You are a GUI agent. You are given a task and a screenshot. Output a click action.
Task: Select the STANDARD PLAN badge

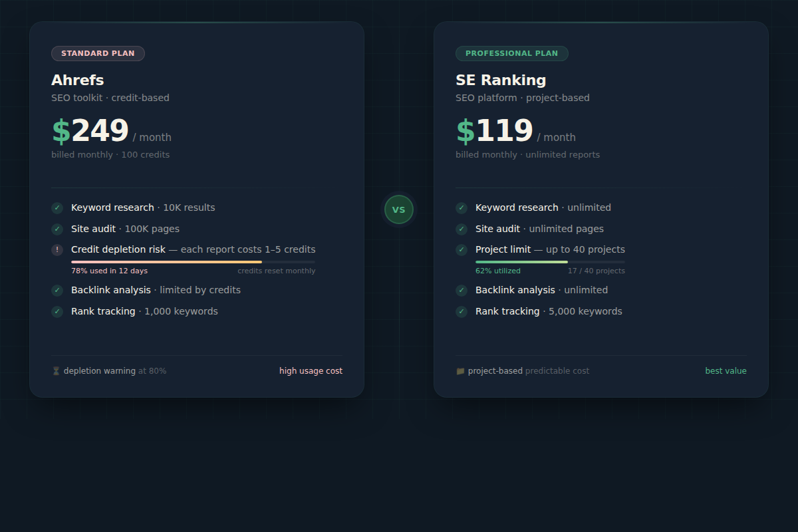[98, 54]
